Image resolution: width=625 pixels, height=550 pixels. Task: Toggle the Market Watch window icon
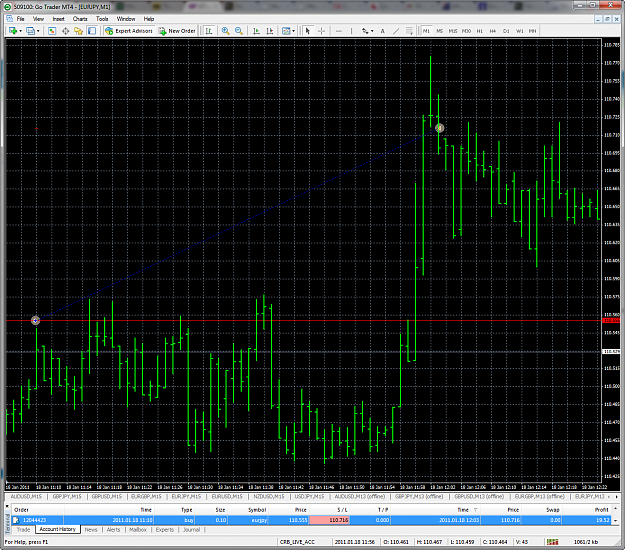[x=52, y=31]
